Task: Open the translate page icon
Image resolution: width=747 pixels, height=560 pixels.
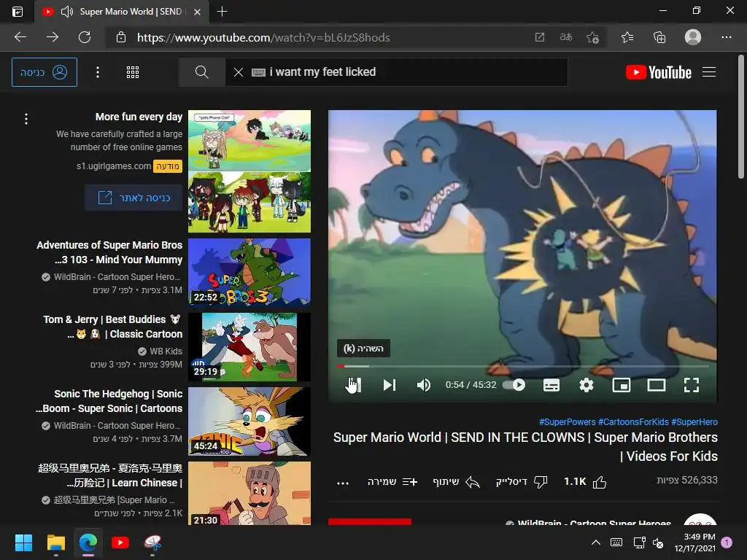Action: (x=566, y=37)
